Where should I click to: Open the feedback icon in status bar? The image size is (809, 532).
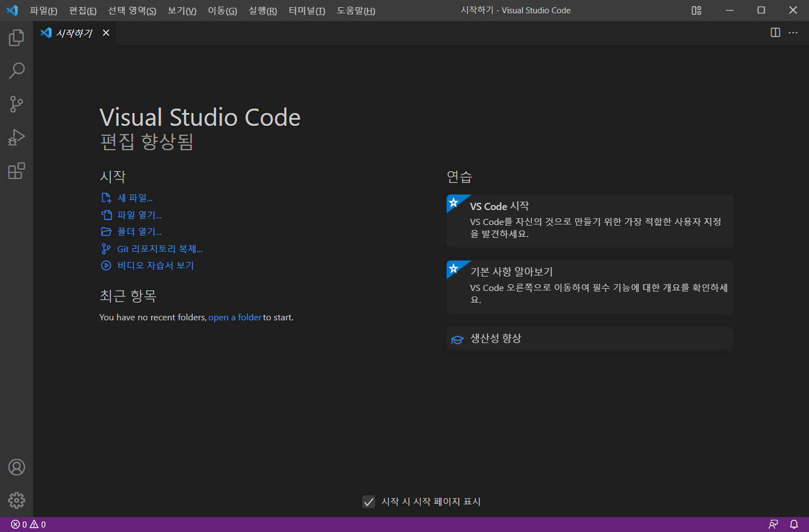click(x=773, y=524)
